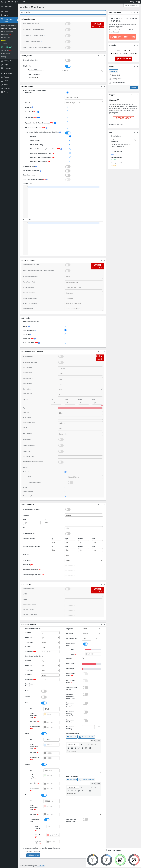The image size is (141, 868).
Task: Click the Add Translation button
Action: 33,855
